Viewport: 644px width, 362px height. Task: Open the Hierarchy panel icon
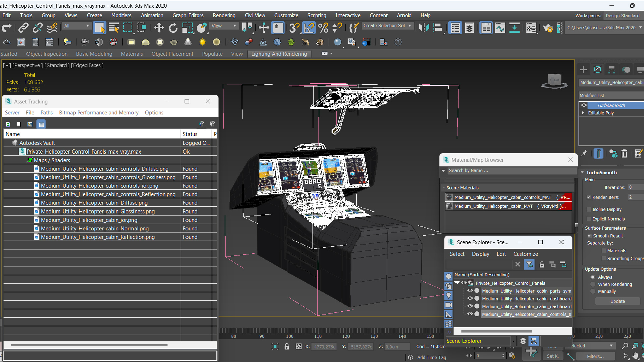pos(612,70)
